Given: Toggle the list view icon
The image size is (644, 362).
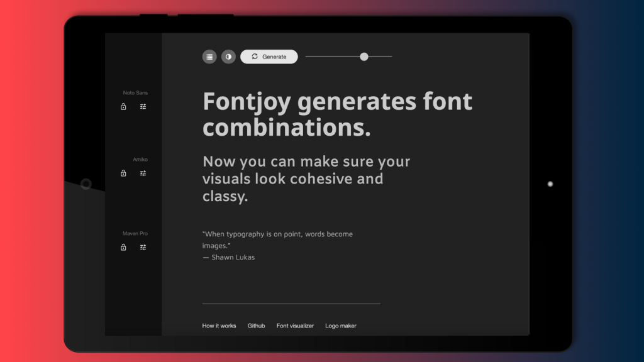Looking at the screenshot, I should (209, 57).
